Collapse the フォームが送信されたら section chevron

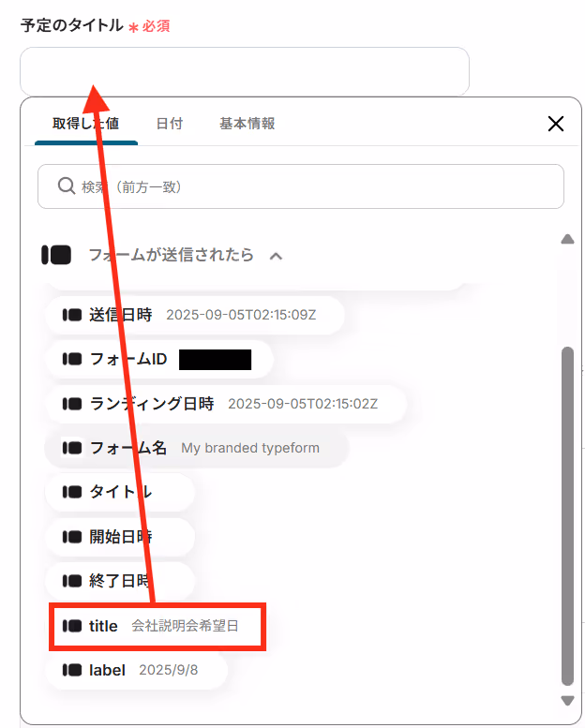[x=276, y=256]
